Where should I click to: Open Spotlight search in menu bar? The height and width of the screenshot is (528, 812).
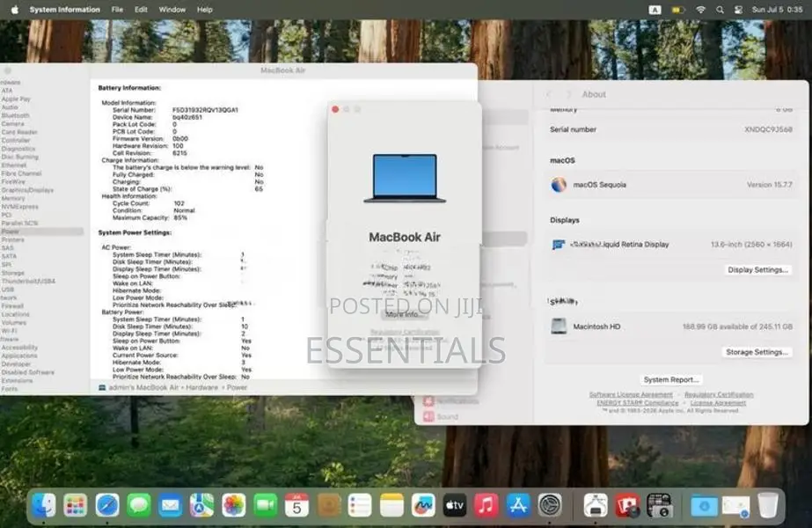click(x=720, y=10)
